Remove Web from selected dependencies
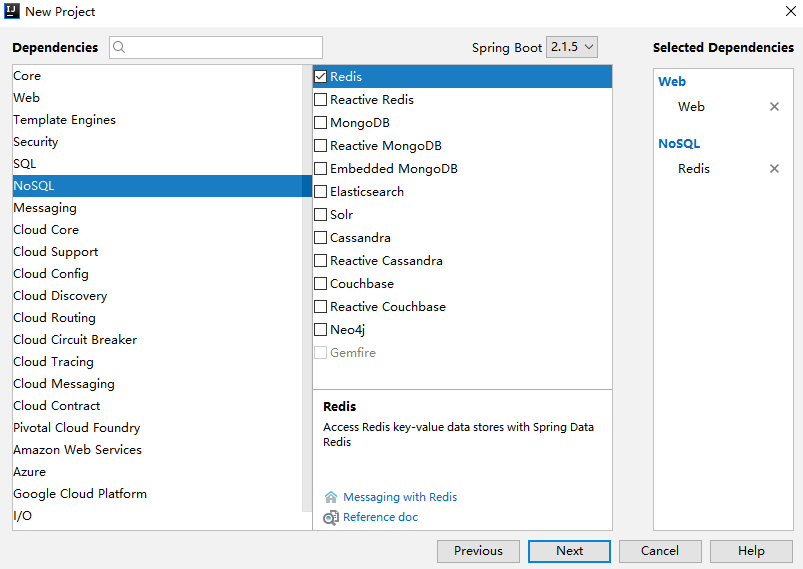 [x=774, y=107]
